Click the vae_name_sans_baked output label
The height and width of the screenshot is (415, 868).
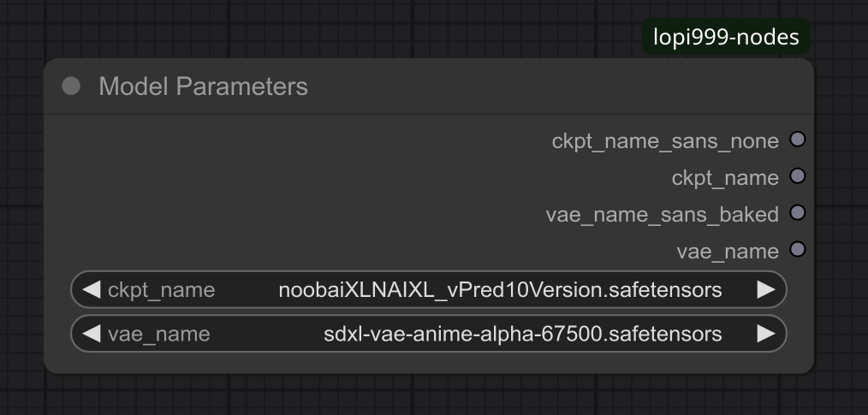(x=662, y=215)
